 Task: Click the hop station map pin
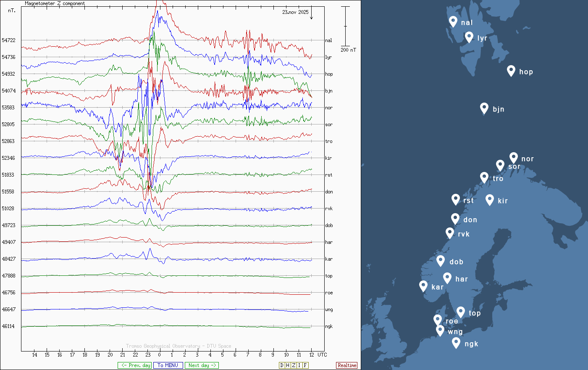point(511,71)
